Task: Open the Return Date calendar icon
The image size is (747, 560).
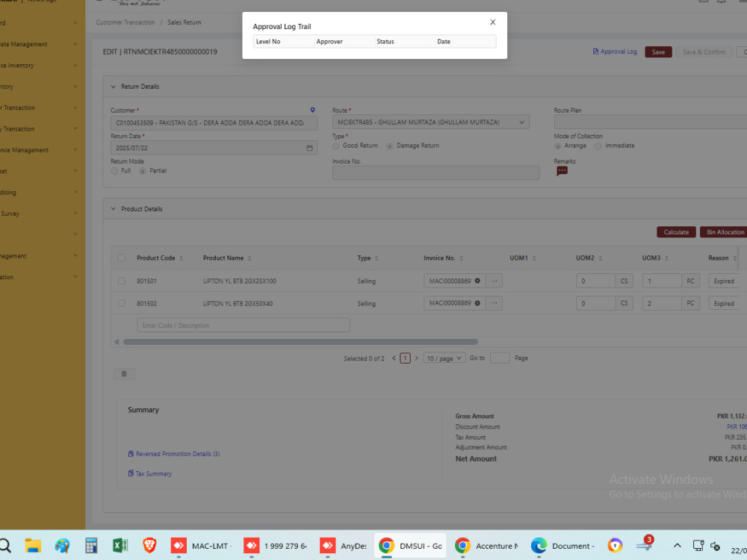Action: [309, 148]
